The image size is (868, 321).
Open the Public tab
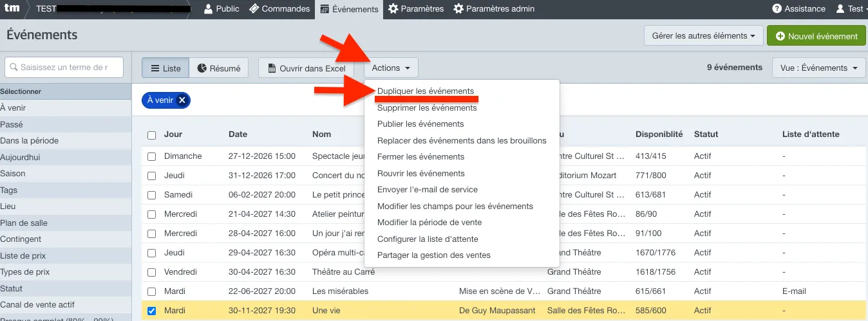(x=222, y=9)
